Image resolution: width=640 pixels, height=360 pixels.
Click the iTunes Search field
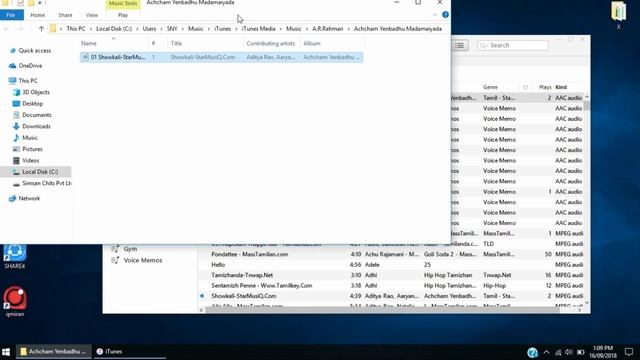pyautogui.click(x=513, y=45)
